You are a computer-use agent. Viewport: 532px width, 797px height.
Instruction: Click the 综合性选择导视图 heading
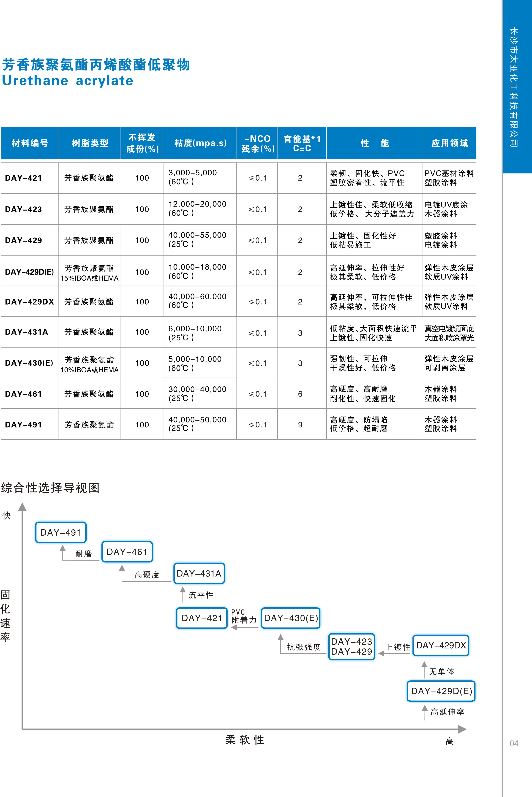pyautogui.click(x=50, y=488)
